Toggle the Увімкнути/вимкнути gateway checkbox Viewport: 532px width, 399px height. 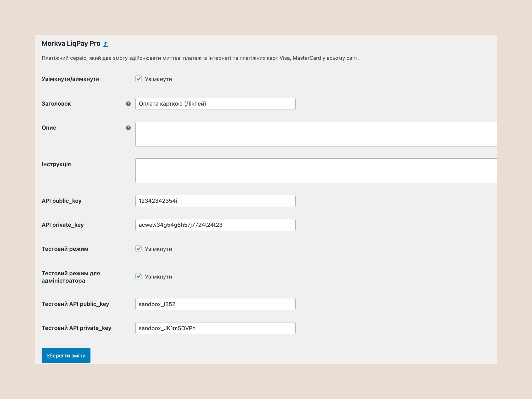139,79
